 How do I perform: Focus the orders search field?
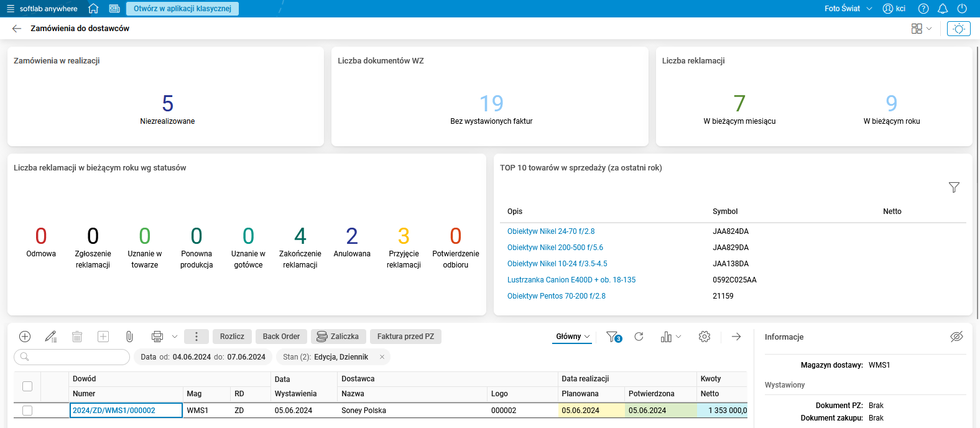72,357
